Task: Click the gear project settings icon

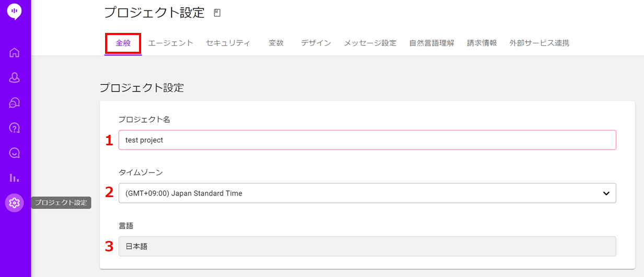Action: [15, 203]
